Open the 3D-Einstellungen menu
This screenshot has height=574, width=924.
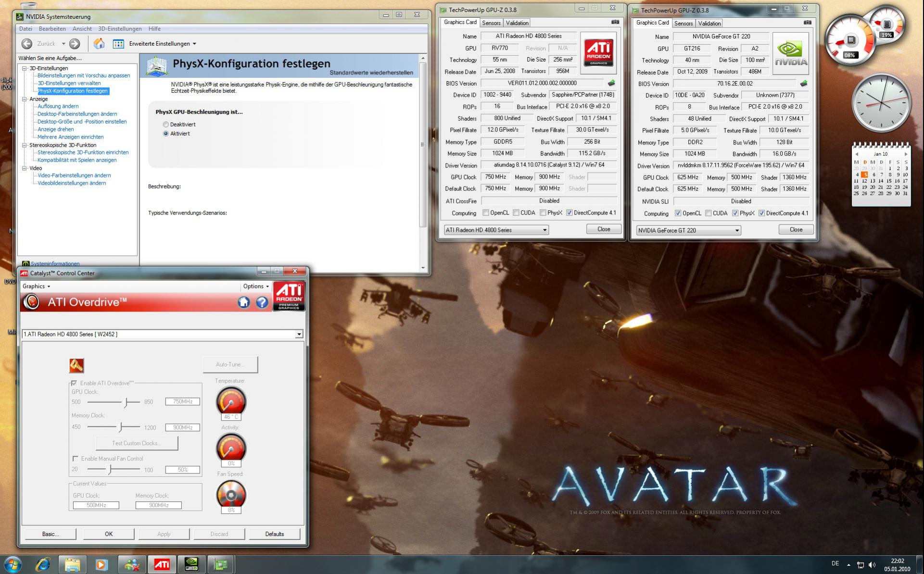tap(120, 29)
